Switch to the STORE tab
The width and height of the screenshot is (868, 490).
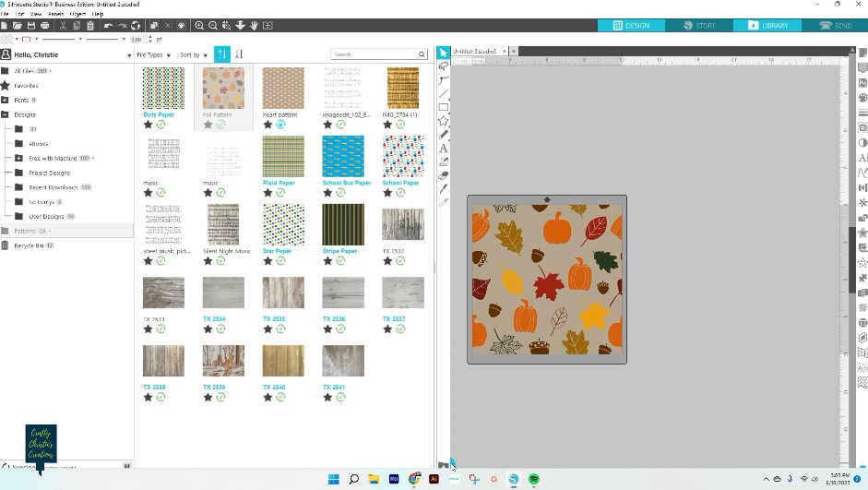699,26
